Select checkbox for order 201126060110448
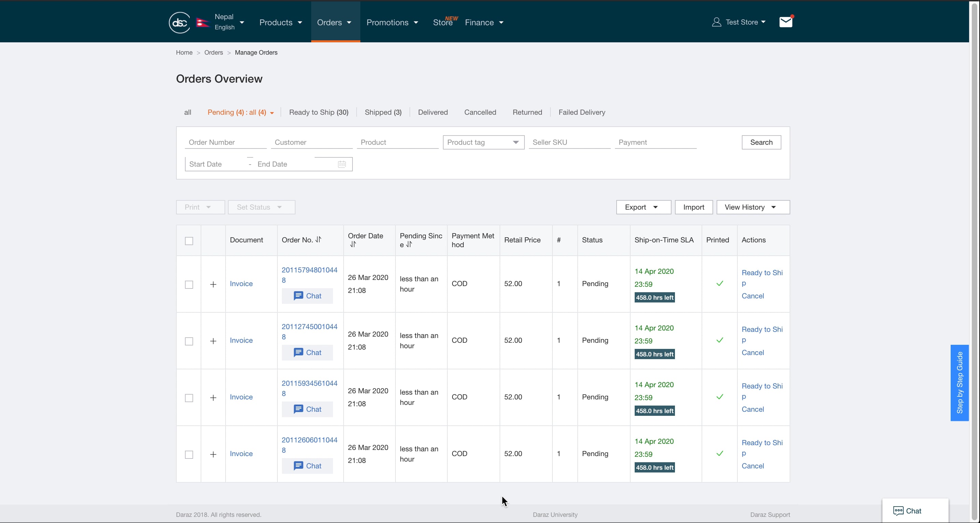980x523 pixels. 189,454
